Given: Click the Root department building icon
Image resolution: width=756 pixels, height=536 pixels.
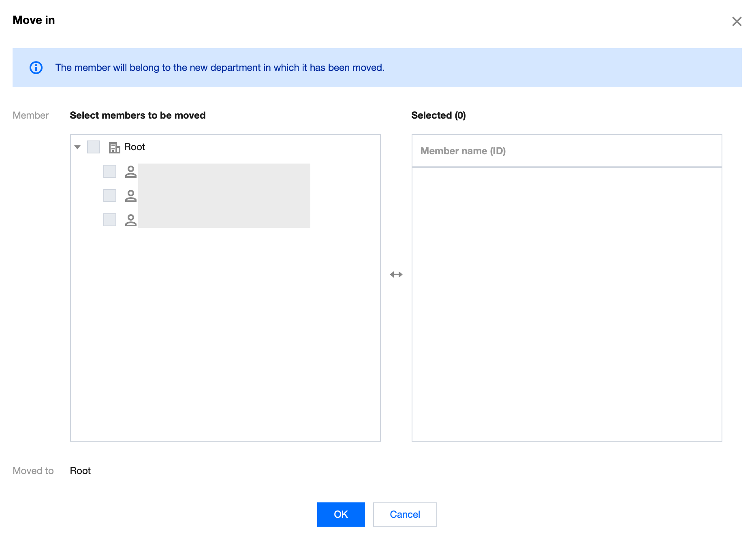Looking at the screenshot, I should coord(114,147).
